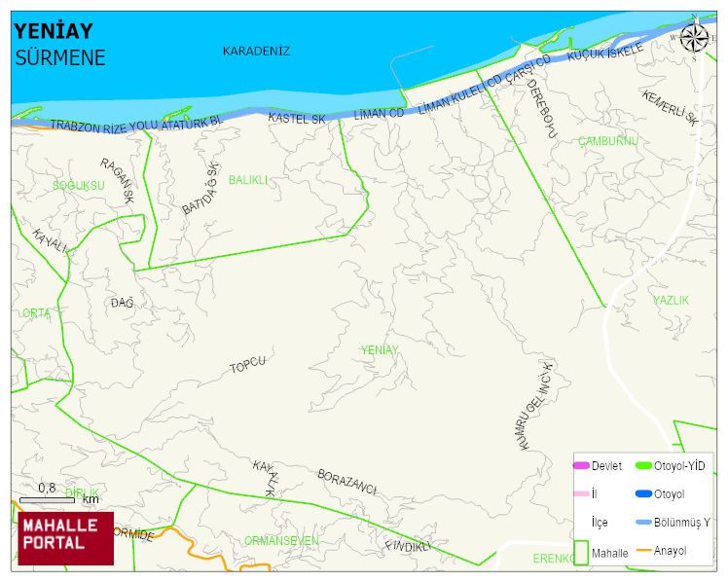Select the ORTA neighborhood label

click(36, 313)
